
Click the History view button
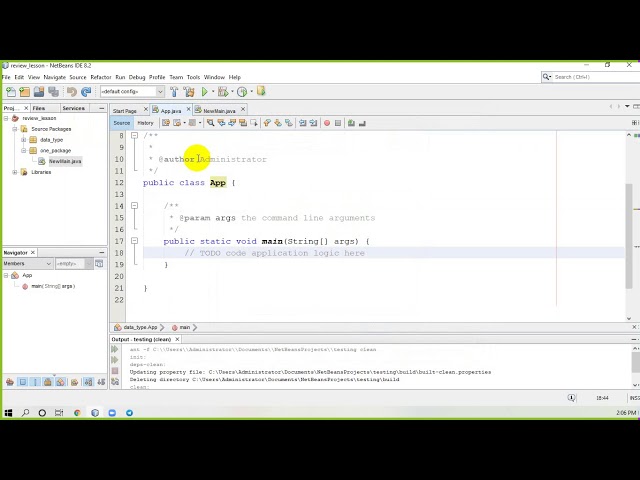point(145,123)
